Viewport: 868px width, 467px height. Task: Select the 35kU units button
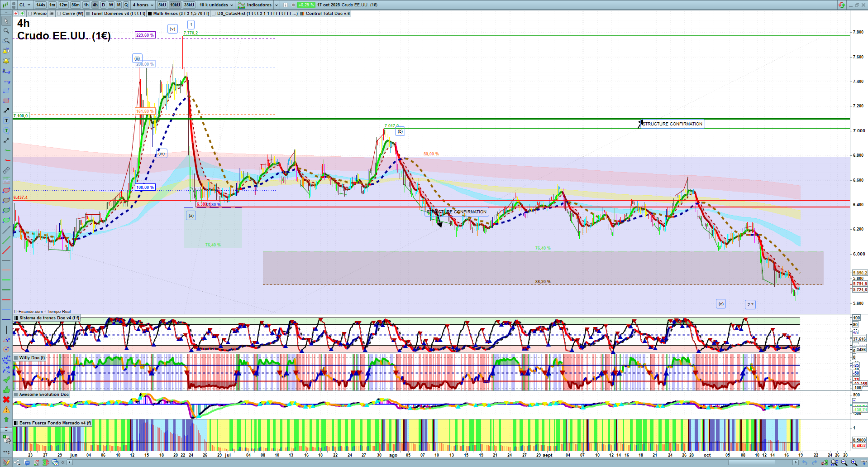189,5
